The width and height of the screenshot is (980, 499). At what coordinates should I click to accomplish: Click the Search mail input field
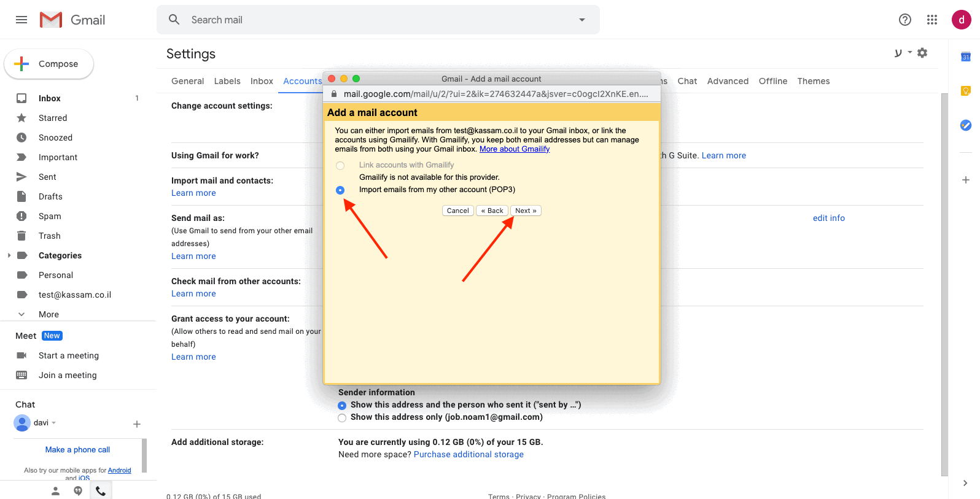(378, 20)
